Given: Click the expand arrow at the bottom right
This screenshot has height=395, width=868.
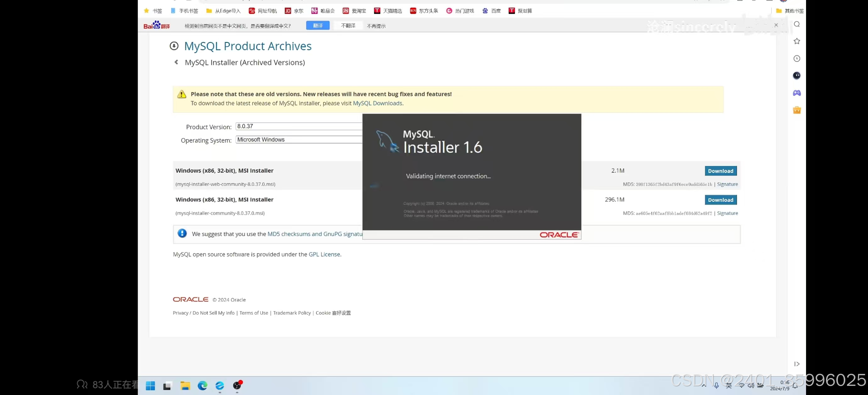Looking at the screenshot, I should click(797, 364).
